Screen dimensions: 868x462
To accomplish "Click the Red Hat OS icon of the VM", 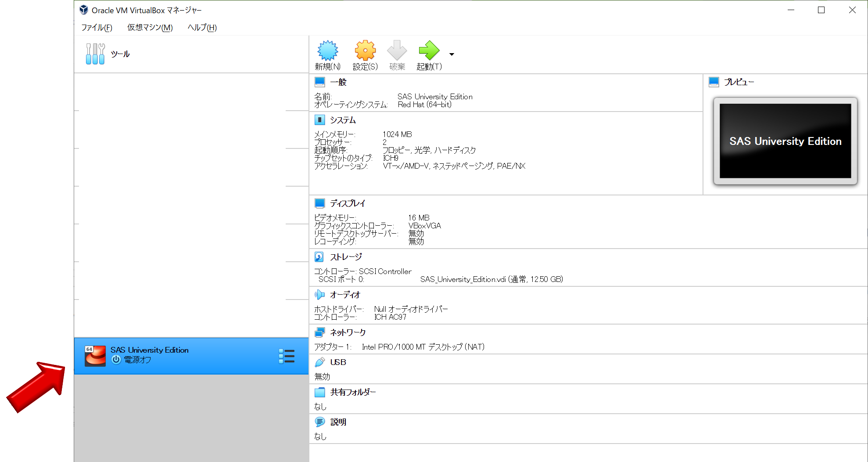I will click(95, 356).
